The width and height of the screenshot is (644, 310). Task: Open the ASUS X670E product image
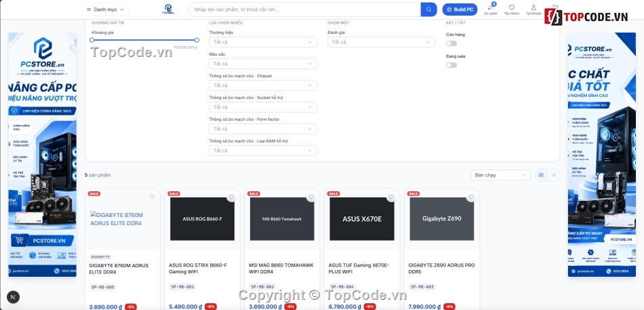tap(362, 218)
